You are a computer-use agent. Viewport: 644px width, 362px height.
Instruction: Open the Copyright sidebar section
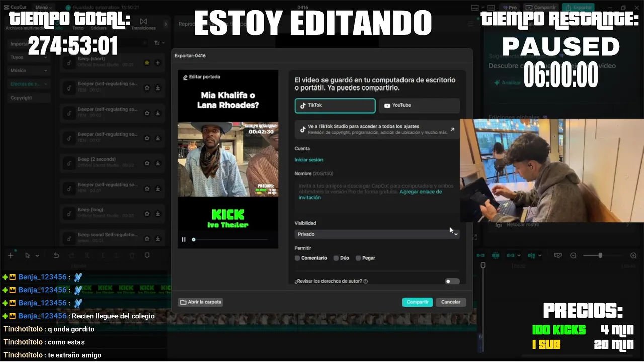pyautogui.click(x=29, y=98)
